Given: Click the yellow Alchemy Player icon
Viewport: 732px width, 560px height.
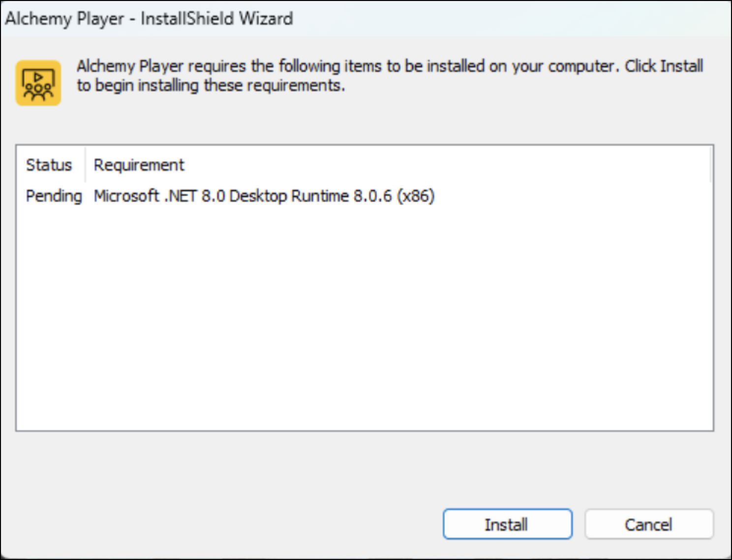Looking at the screenshot, I should [x=38, y=83].
